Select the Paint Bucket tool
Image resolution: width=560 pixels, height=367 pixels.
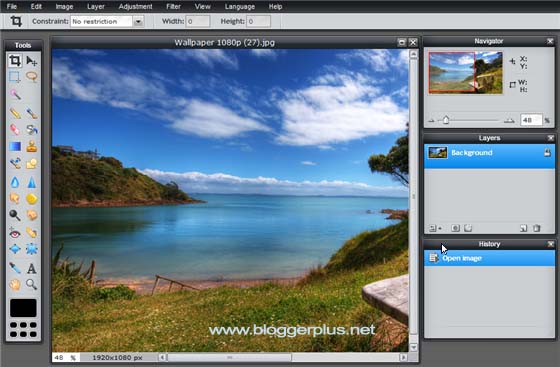point(31,129)
